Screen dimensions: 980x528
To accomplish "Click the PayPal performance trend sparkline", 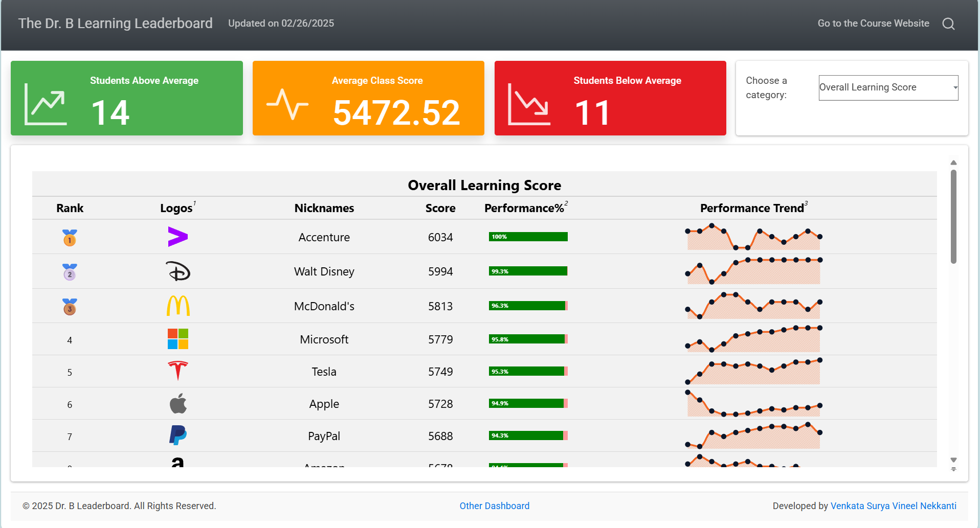I will pos(753,435).
